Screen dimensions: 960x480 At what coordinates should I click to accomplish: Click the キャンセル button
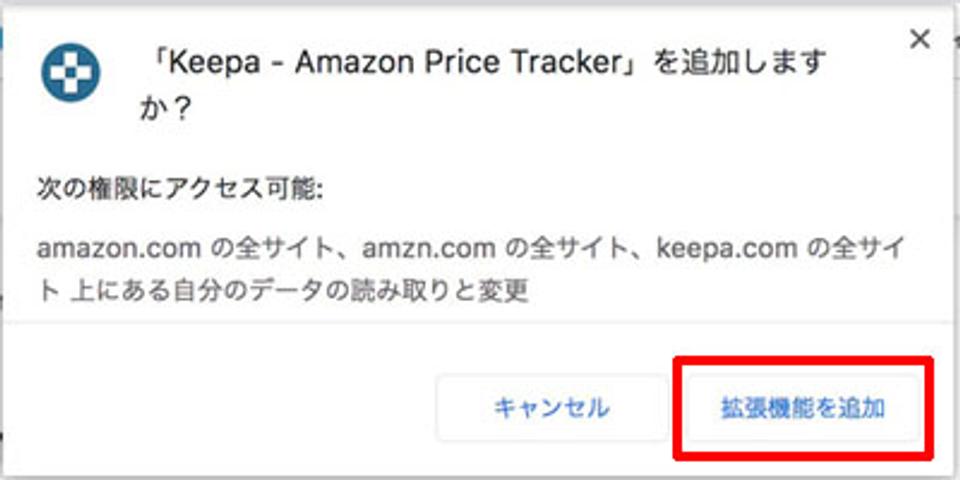pos(552,408)
